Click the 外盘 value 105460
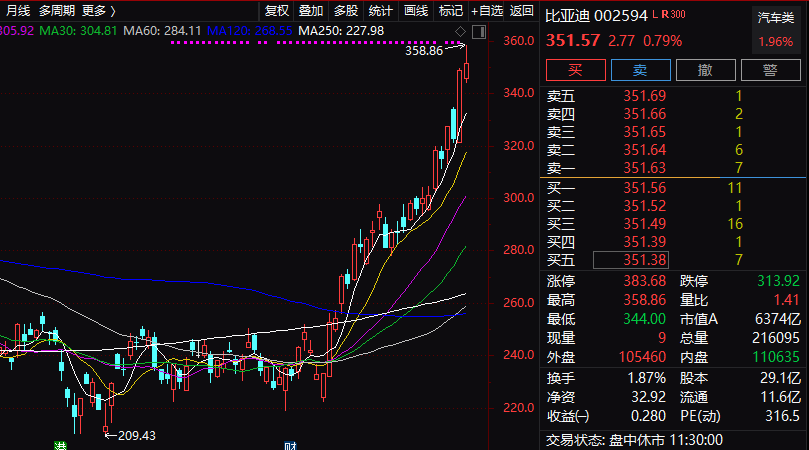 [642, 357]
